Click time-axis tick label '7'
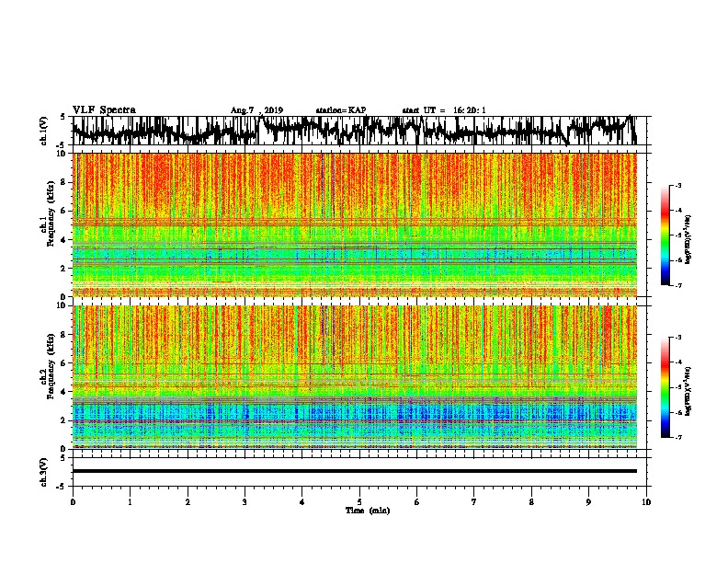This screenshot has height=563, width=728. point(474,502)
